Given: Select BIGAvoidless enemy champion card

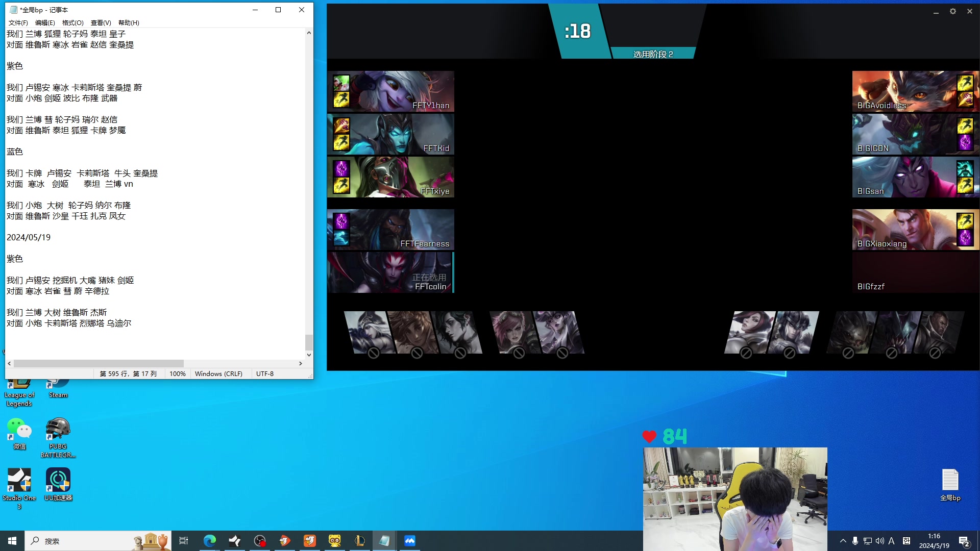Looking at the screenshot, I should (916, 91).
